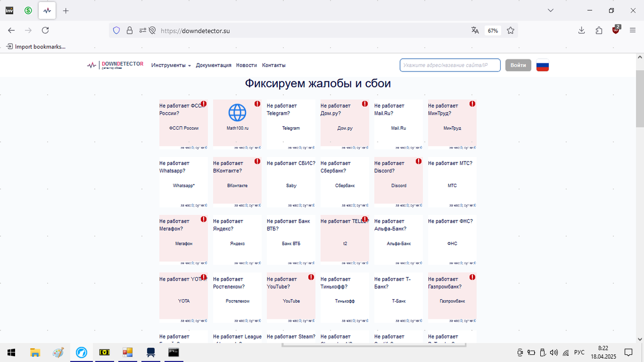Open a new tab with plus button

65,11
